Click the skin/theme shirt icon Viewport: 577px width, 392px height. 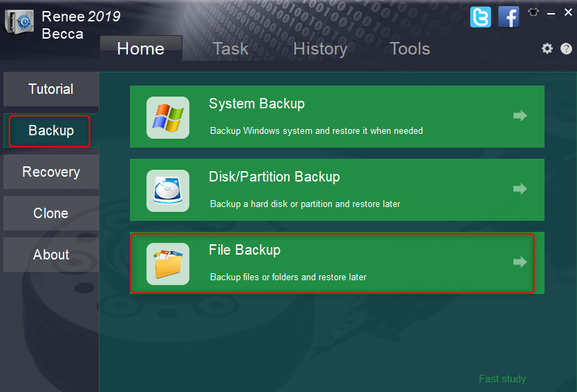pos(533,12)
